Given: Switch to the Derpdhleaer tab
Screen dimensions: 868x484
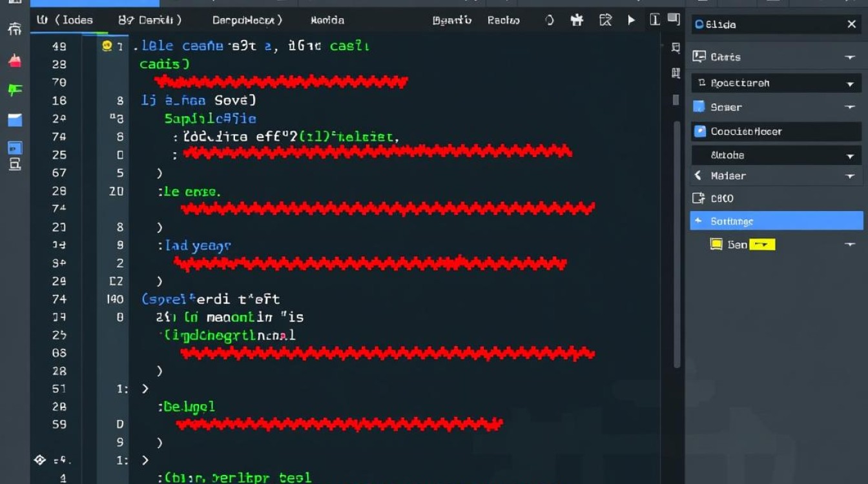Looking at the screenshot, I should point(247,20).
